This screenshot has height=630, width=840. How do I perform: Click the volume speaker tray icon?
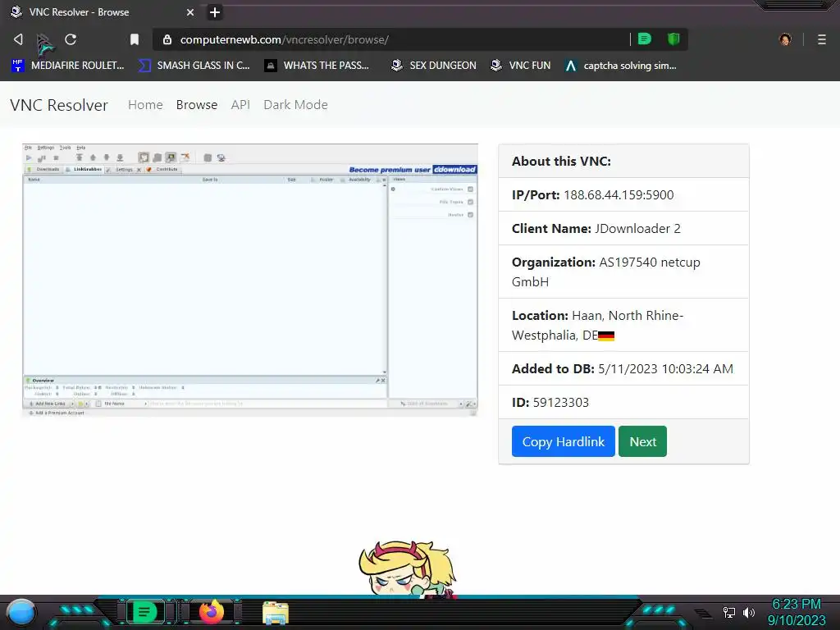point(749,612)
